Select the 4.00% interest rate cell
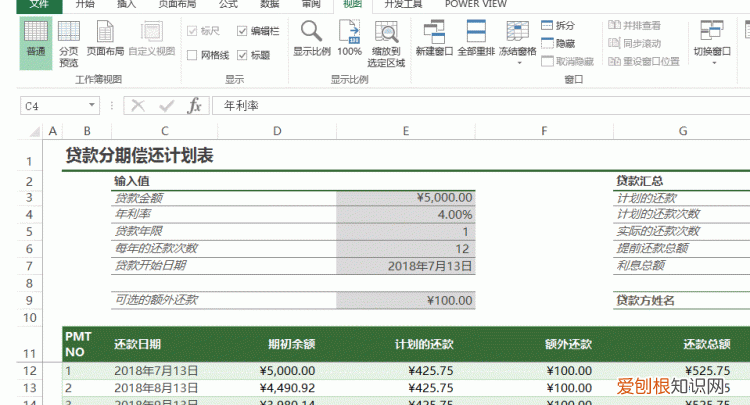This screenshot has width=750, height=405. click(406, 215)
